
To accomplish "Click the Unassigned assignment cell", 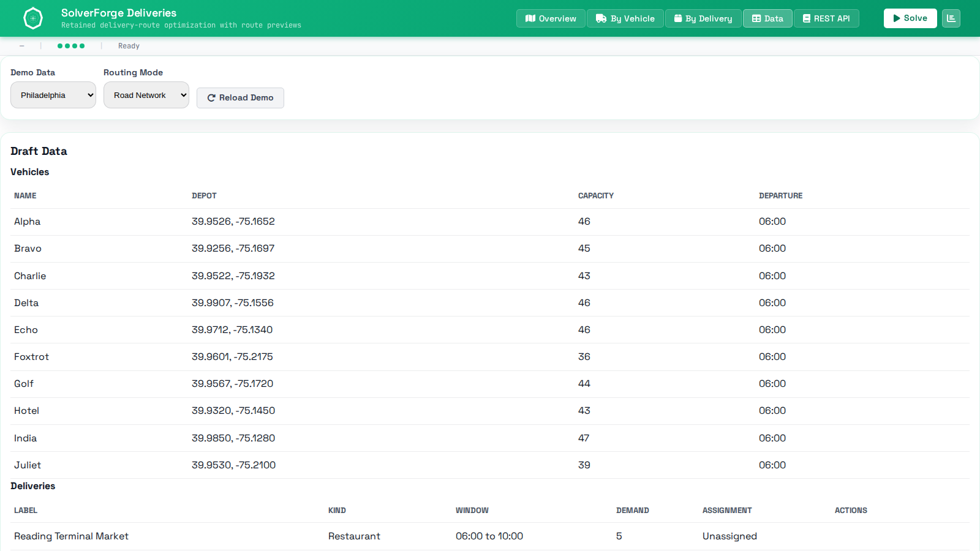I will coord(729,536).
